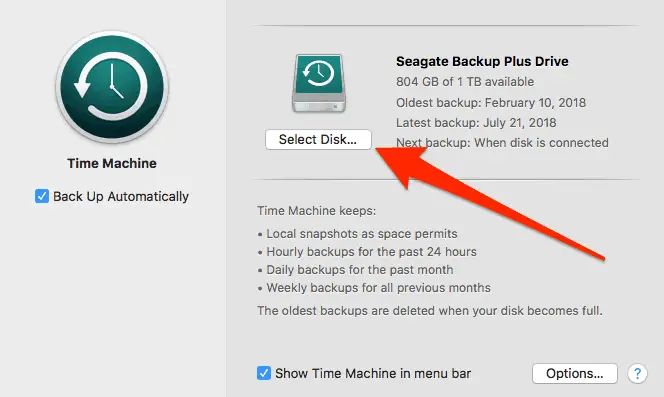This screenshot has height=397, width=664.
Task: Click the Local snapshots as space permits bullet
Action: 357,234
